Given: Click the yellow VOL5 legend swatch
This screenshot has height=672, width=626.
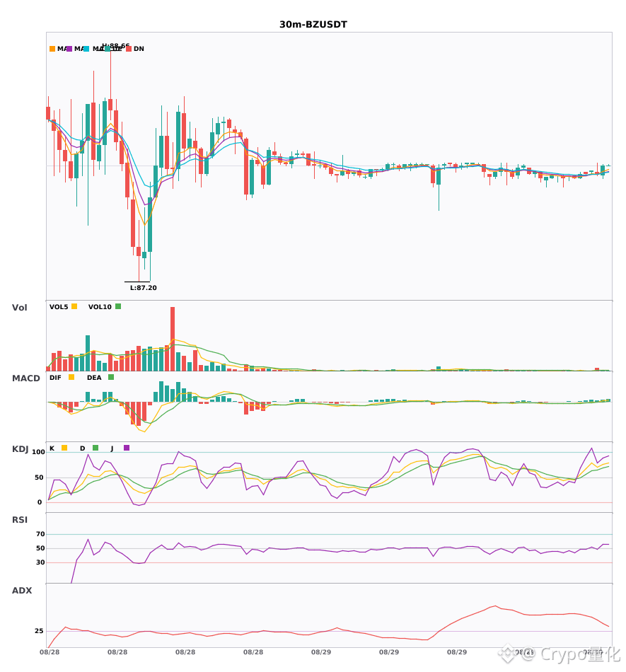Looking at the screenshot, I should pyautogui.click(x=74, y=306).
